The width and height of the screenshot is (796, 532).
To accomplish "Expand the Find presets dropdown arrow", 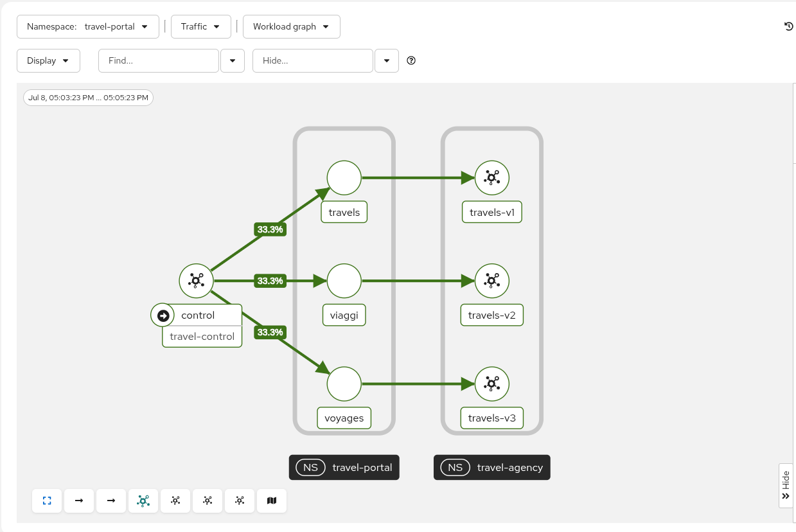I will point(233,60).
